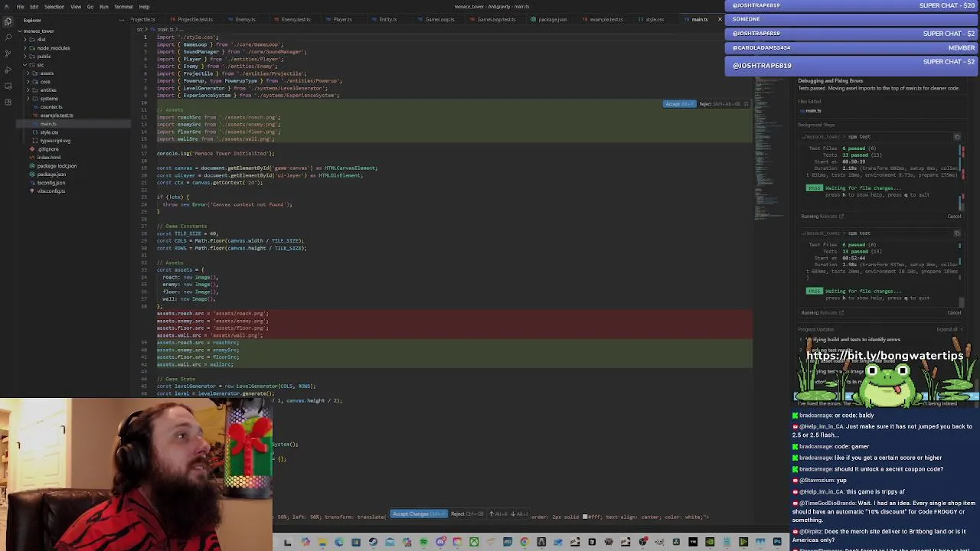Open .gitignore in the file tree
Screen dimensions: 980x551
47,149
